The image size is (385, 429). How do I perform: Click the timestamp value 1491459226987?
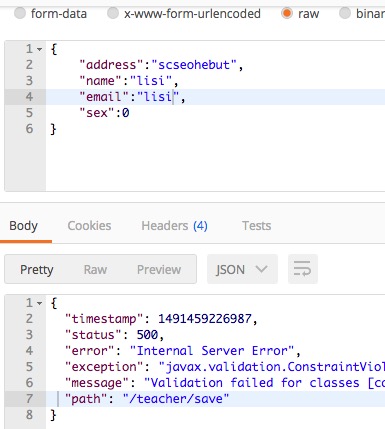point(205,319)
